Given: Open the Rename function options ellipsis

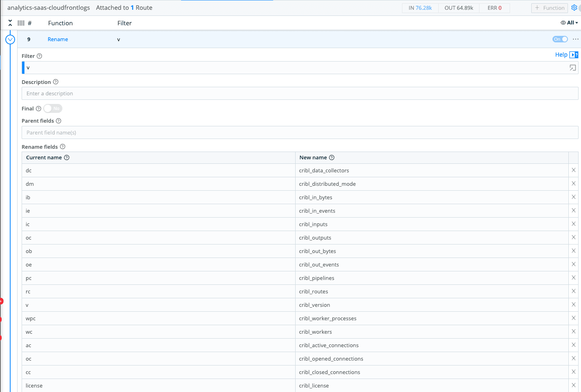Looking at the screenshot, I should pyautogui.click(x=575, y=39).
